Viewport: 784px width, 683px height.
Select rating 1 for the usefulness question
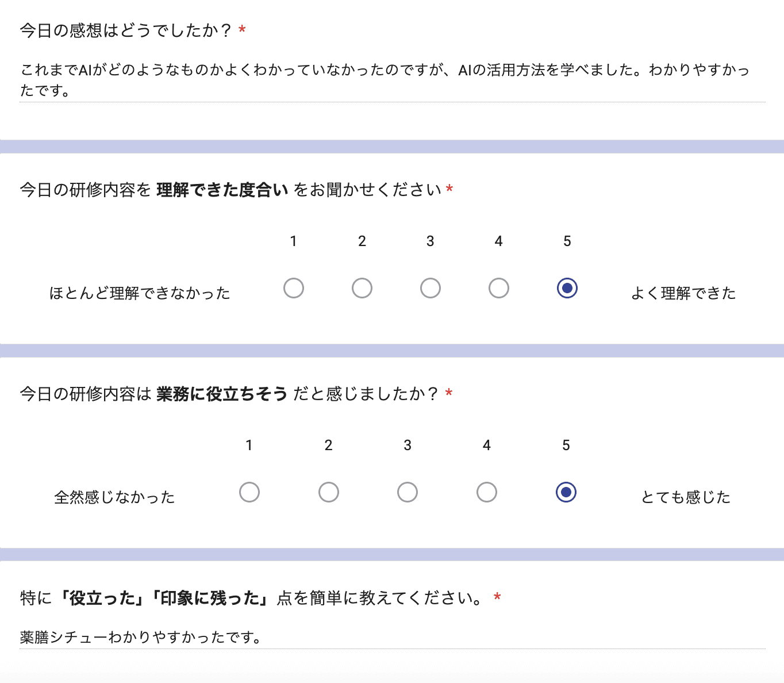pos(249,492)
